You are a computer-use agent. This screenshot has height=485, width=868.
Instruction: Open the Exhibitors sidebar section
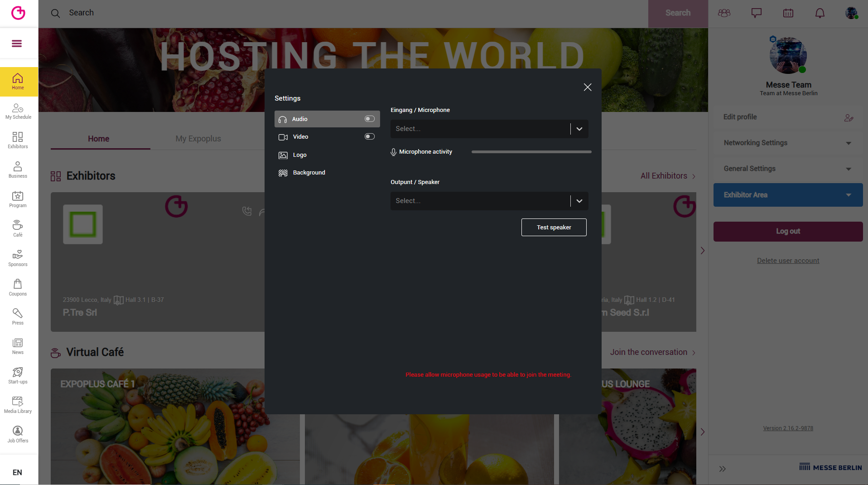point(18,141)
